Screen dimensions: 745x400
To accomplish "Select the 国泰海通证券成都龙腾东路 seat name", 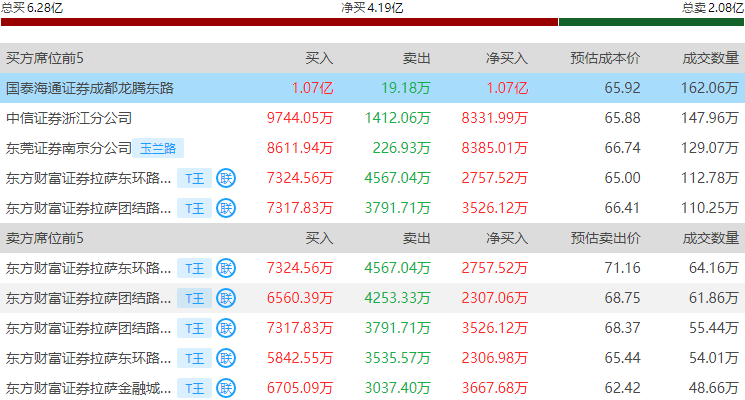I will [90, 88].
